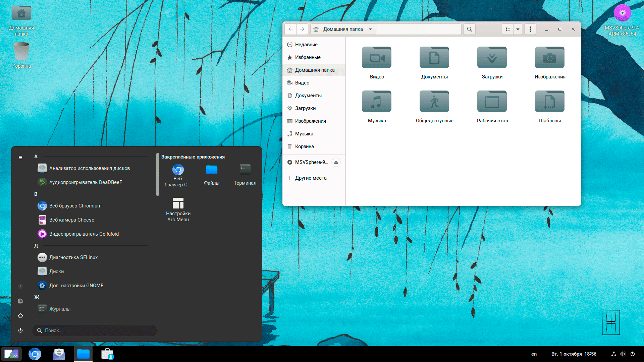Image resolution: width=644 pixels, height=362 pixels.
Task: Select Загрузки in the sidebar
Action: coord(305,108)
